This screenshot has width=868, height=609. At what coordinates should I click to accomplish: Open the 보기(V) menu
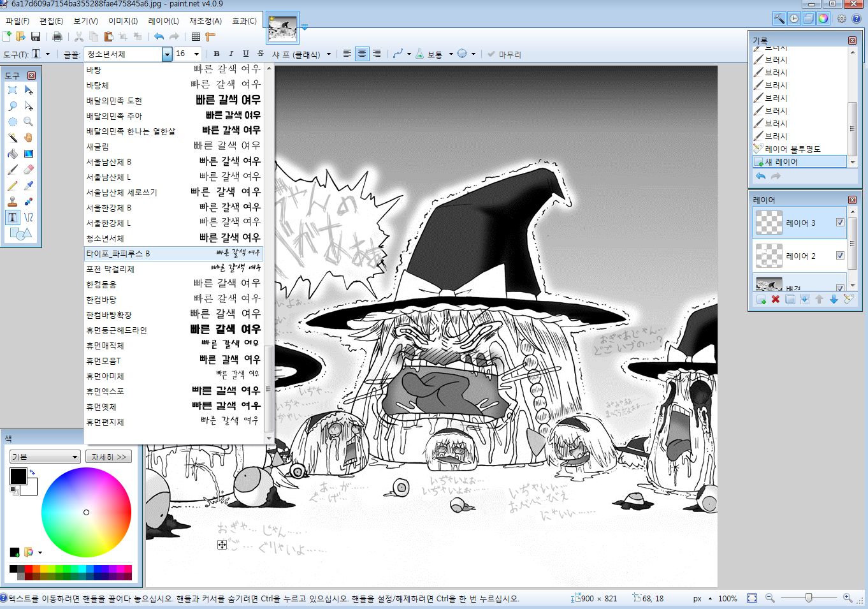[85, 21]
